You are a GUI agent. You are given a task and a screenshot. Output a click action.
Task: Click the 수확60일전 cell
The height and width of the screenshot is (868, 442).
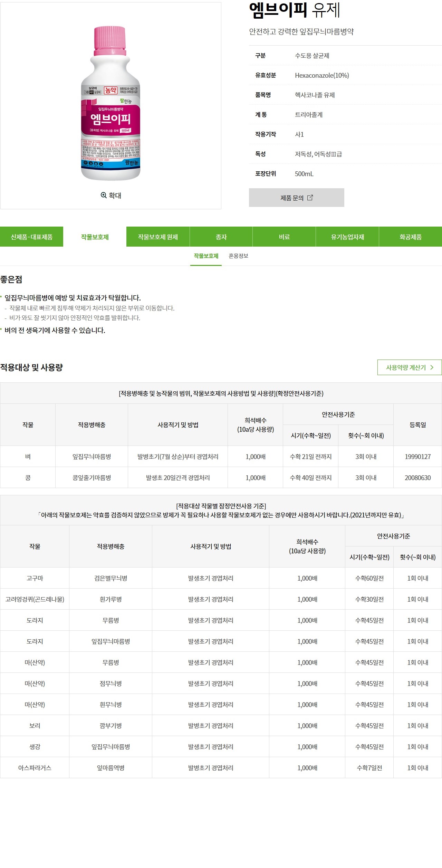coord(369,578)
